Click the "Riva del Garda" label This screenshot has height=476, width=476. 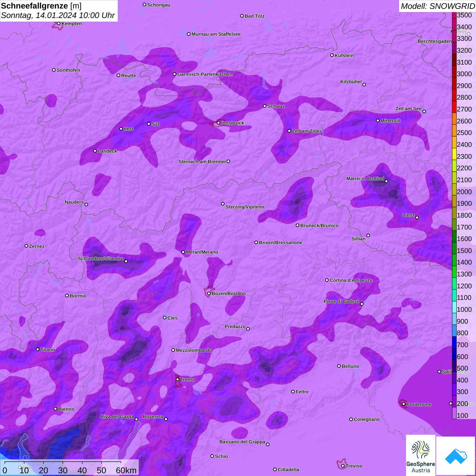(117, 417)
